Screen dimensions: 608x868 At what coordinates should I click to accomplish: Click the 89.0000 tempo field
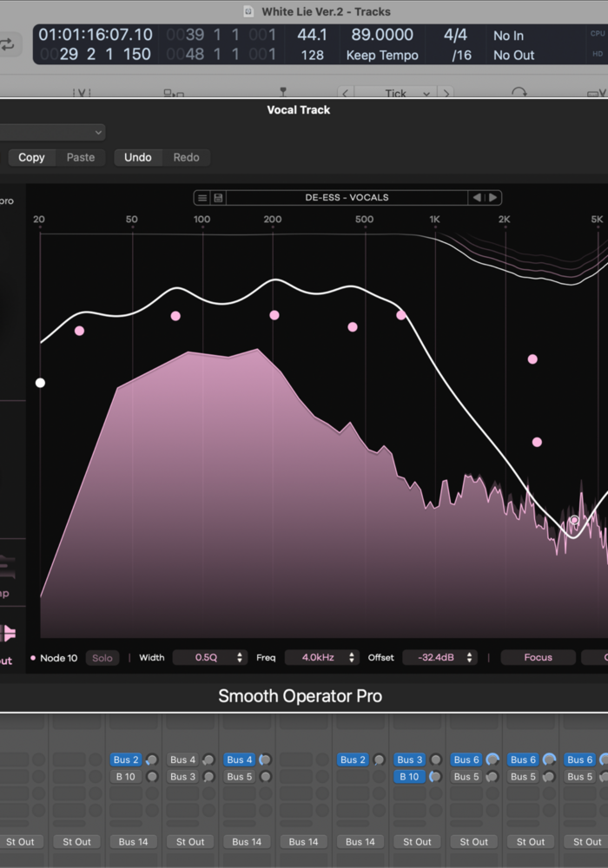tap(382, 35)
